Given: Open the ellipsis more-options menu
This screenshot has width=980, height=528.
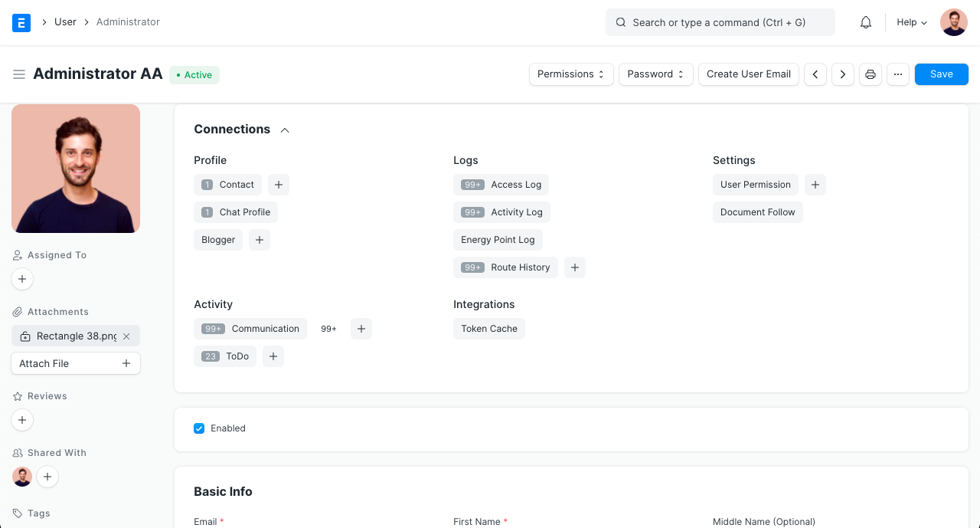Looking at the screenshot, I should pos(897,74).
